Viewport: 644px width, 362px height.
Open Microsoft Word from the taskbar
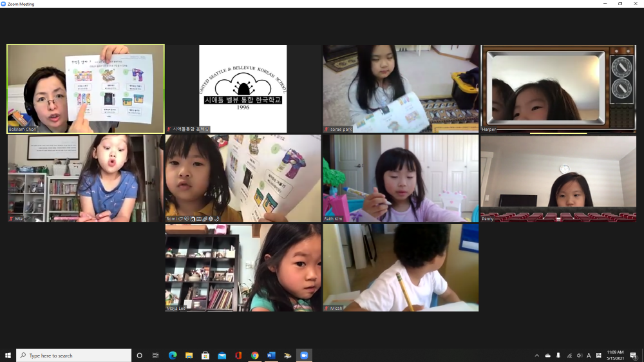click(271, 356)
